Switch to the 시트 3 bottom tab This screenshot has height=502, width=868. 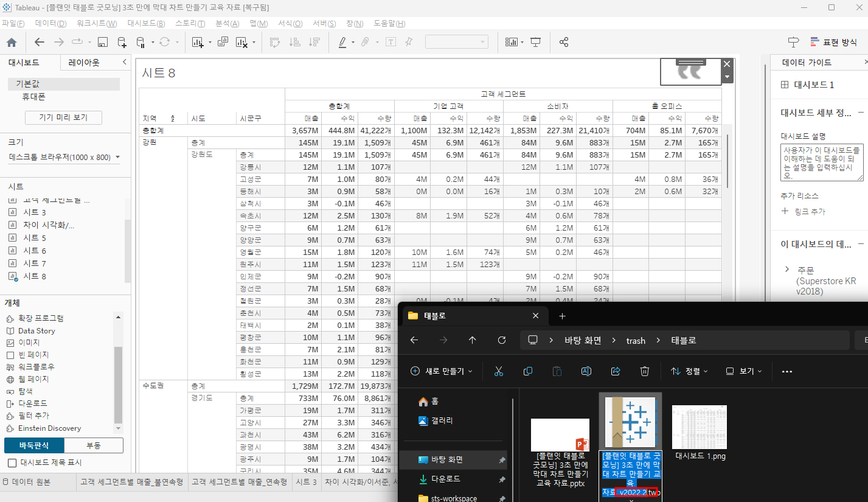point(306,482)
